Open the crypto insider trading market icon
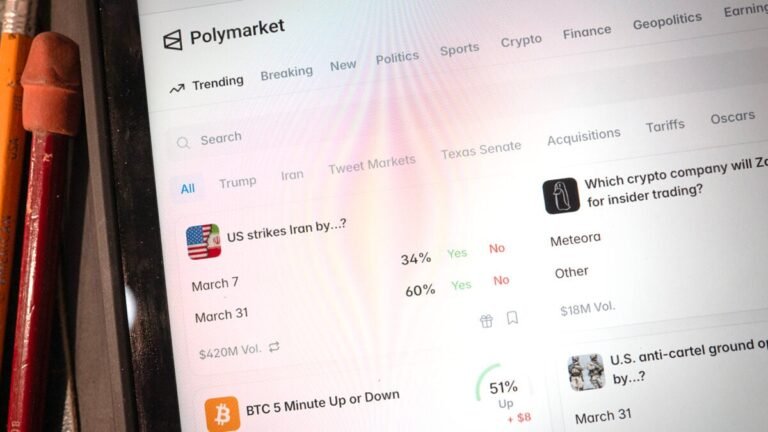Image resolution: width=768 pixels, height=432 pixels. (x=561, y=195)
